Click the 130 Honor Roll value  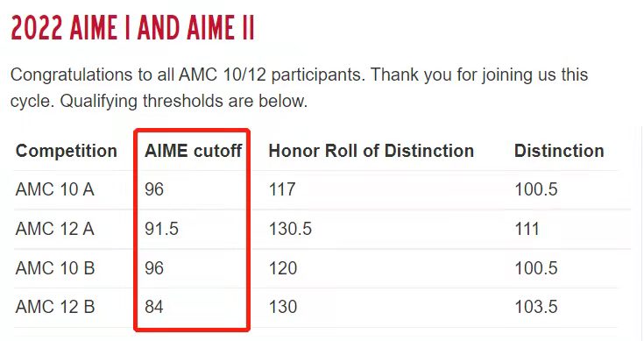click(283, 307)
